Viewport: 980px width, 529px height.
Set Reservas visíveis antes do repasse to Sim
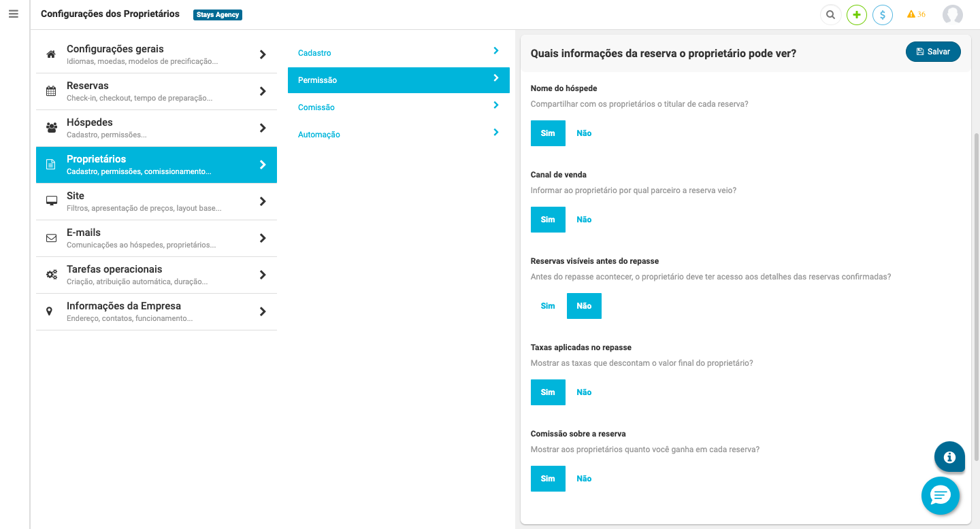pos(548,306)
